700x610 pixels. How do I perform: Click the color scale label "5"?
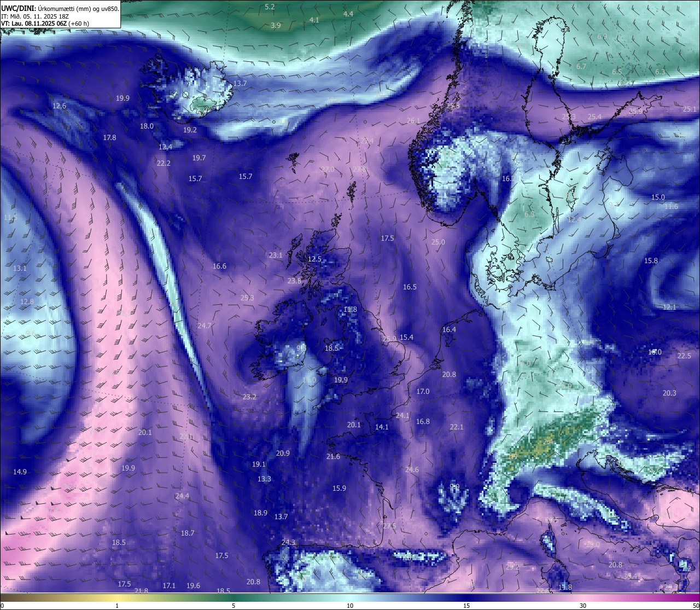234,606
